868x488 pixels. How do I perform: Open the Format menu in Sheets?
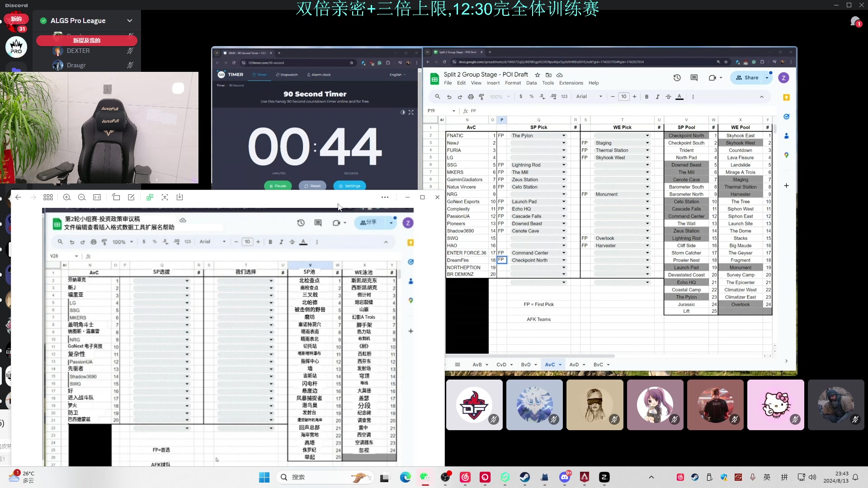513,83
